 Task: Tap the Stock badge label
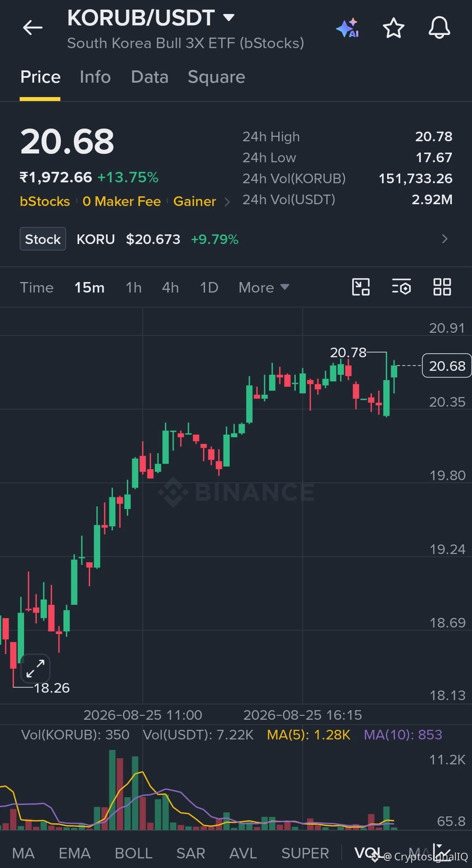click(x=43, y=239)
